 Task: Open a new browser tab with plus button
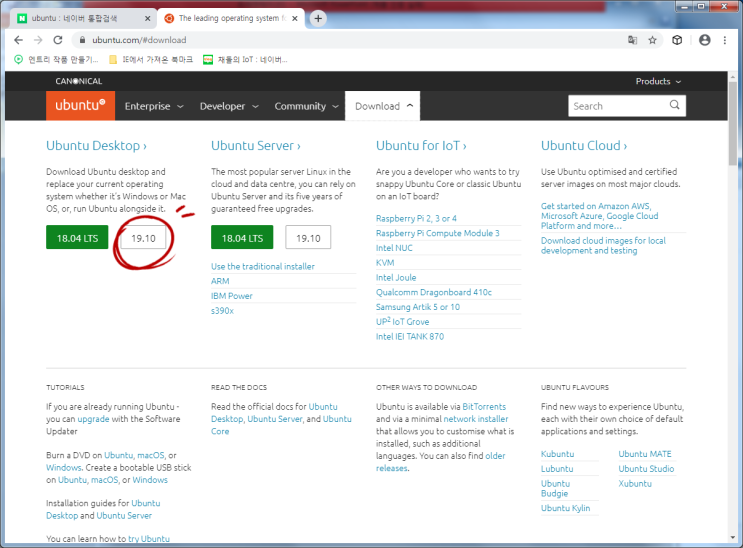tap(318, 18)
